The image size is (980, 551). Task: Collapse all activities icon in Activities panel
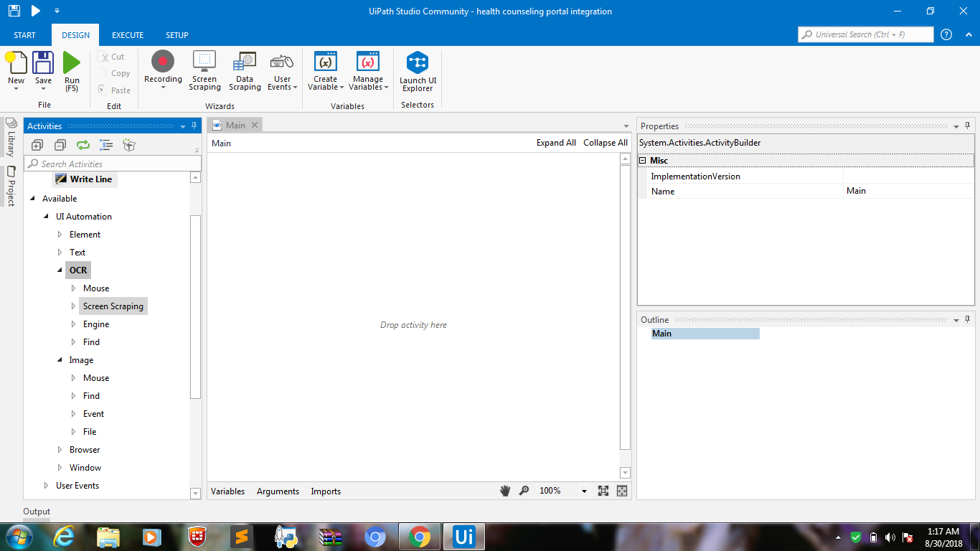(60, 145)
